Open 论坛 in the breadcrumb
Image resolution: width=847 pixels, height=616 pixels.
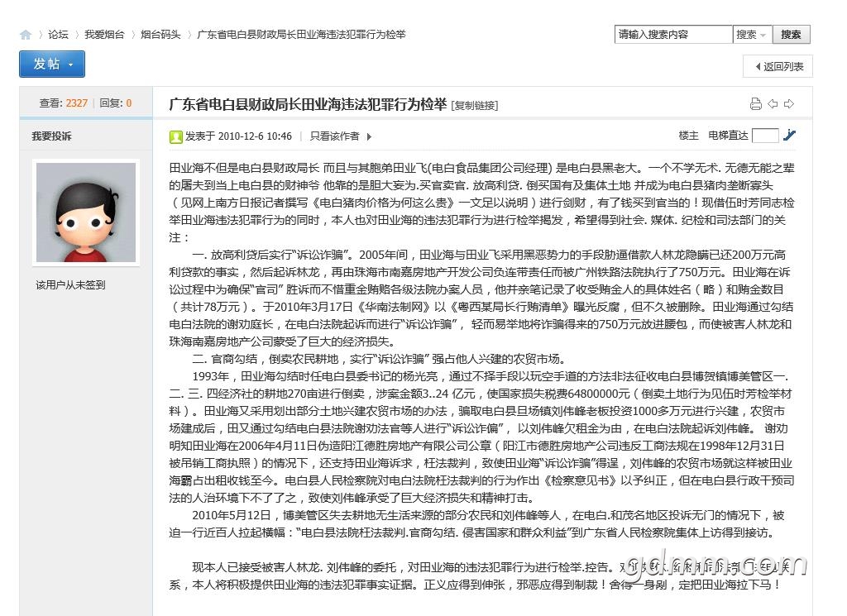point(58,35)
